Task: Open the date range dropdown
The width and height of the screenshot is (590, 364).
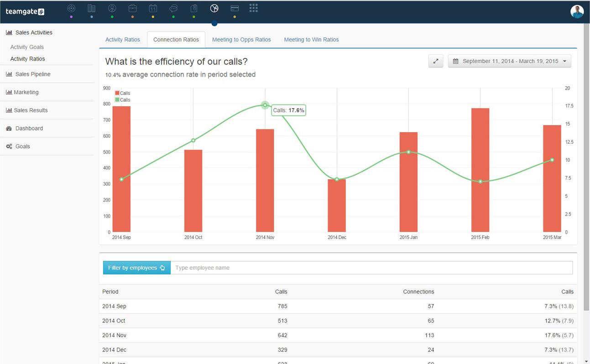Action: click(510, 61)
